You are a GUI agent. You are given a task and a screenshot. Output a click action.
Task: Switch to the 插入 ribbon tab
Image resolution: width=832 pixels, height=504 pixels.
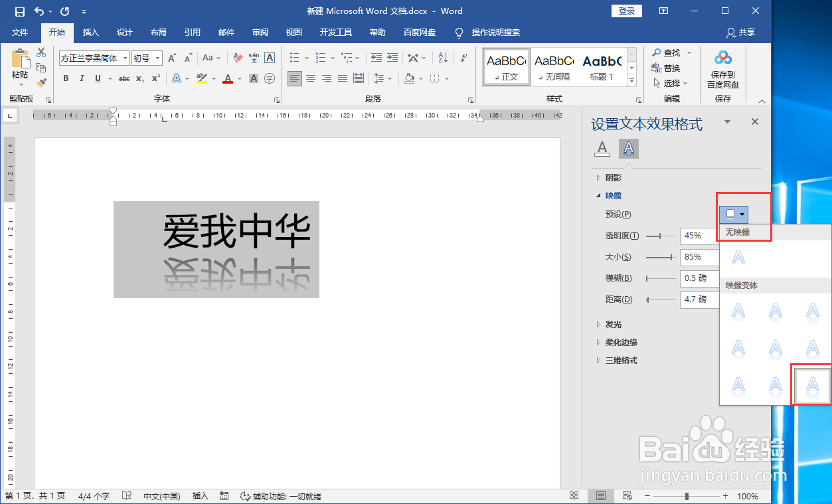90,33
